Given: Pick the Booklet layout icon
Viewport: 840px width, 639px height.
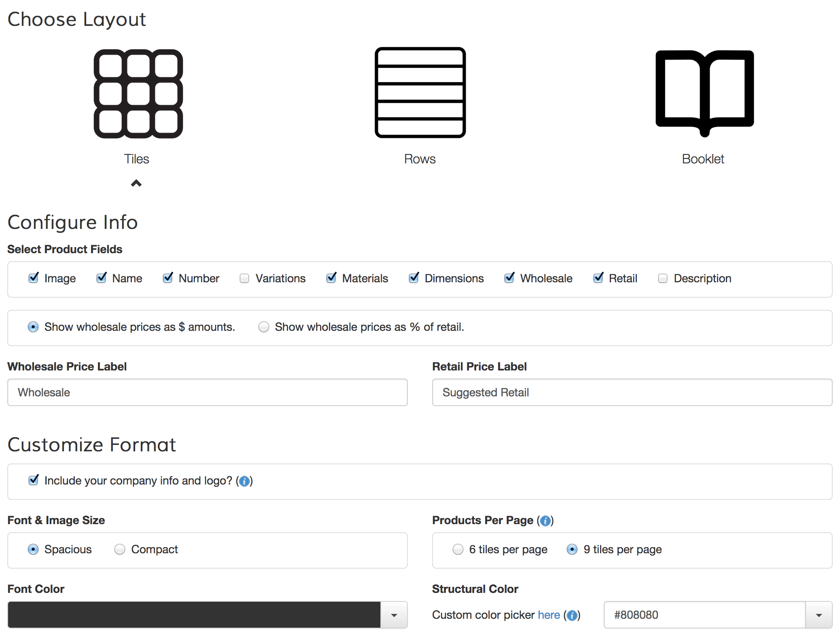Looking at the screenshot, I should [x=704, y=93].
